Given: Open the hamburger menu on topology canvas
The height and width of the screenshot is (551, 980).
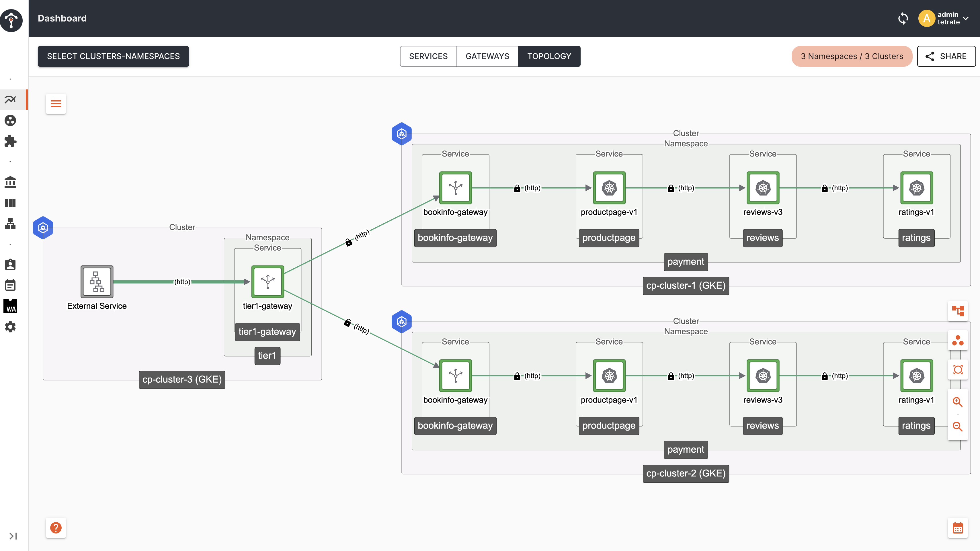Looking at the screenshot, I should (x=56, y=103).
